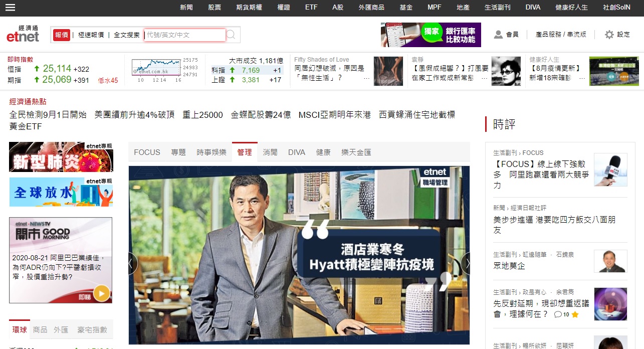644x349 pixels.
Task: Open the FOCUS microphone article thumbnail
Action: [610, 170]
